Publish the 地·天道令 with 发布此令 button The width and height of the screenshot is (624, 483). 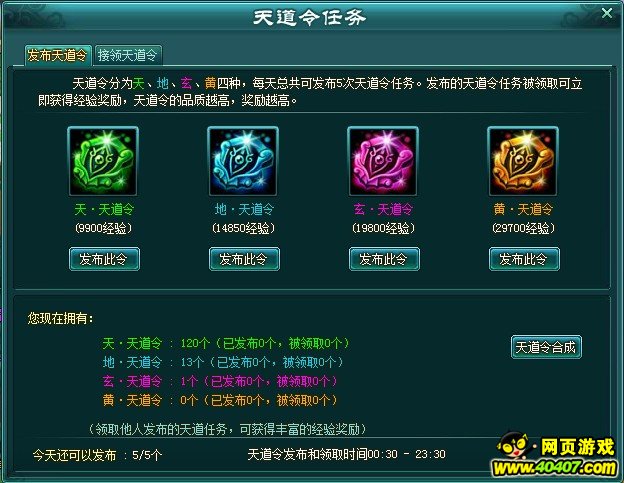[x=244, y=259]
